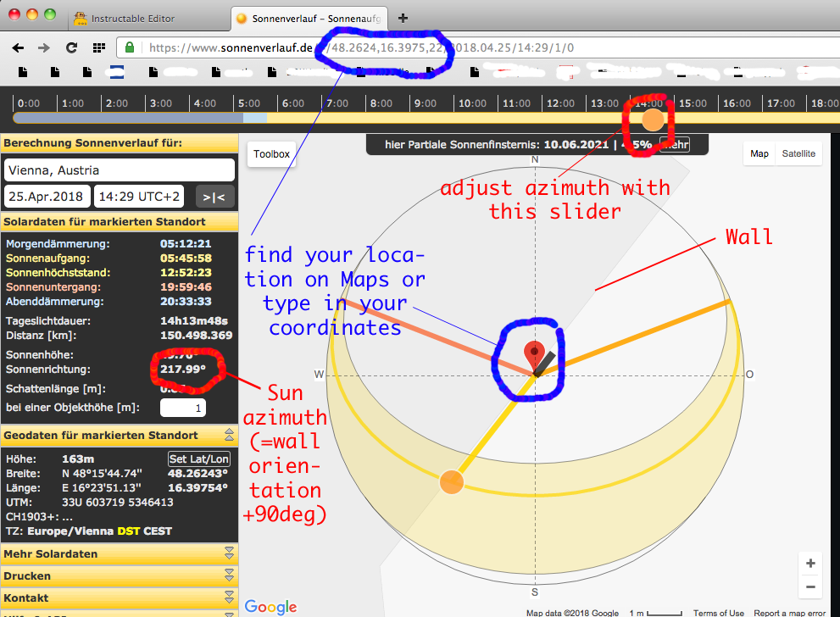840x617 pixels.
Task: Click the green padlock security icon
Action: click(130, 47)
